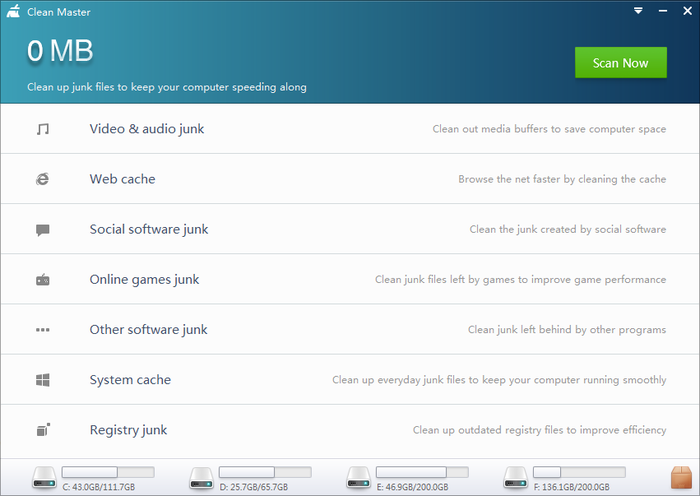Click the music note icon for media junk

coord(43,129)
